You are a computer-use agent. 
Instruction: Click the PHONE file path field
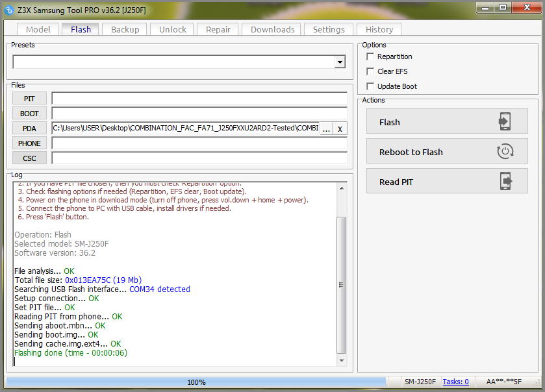coord(199,143)
